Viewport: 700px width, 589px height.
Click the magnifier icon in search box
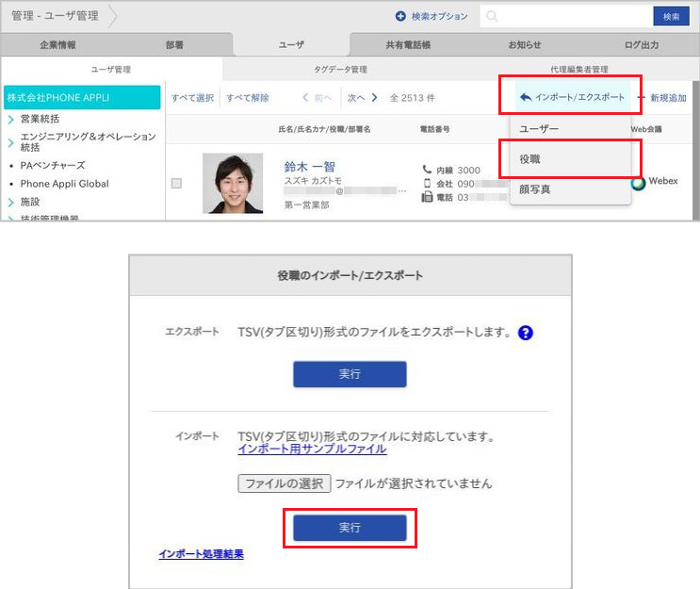click(x=492, y=17)
